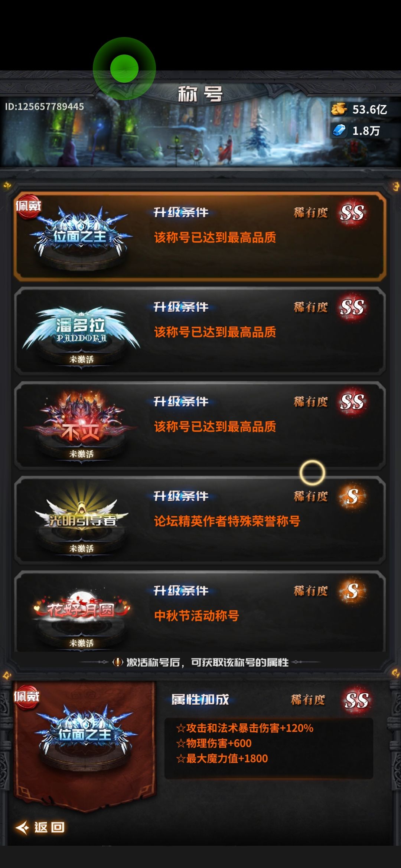The height and width of the screenshot is (868, 401).
Task: Tap the 未激活 label under 不灭
Action: (81, 454)
